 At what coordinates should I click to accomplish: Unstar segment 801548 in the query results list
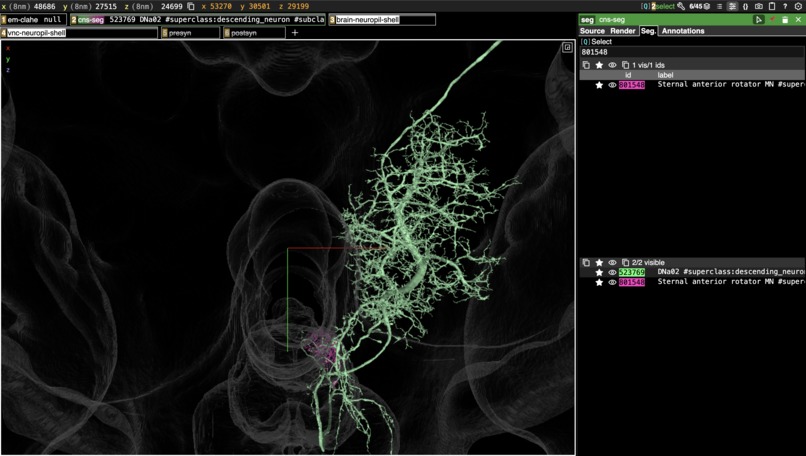(599, 85)
